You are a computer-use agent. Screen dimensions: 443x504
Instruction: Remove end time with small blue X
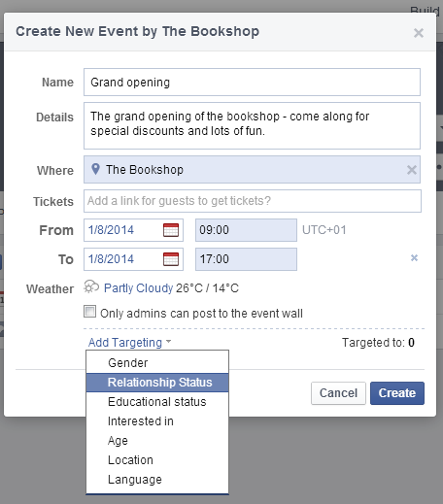pos(414,258)
